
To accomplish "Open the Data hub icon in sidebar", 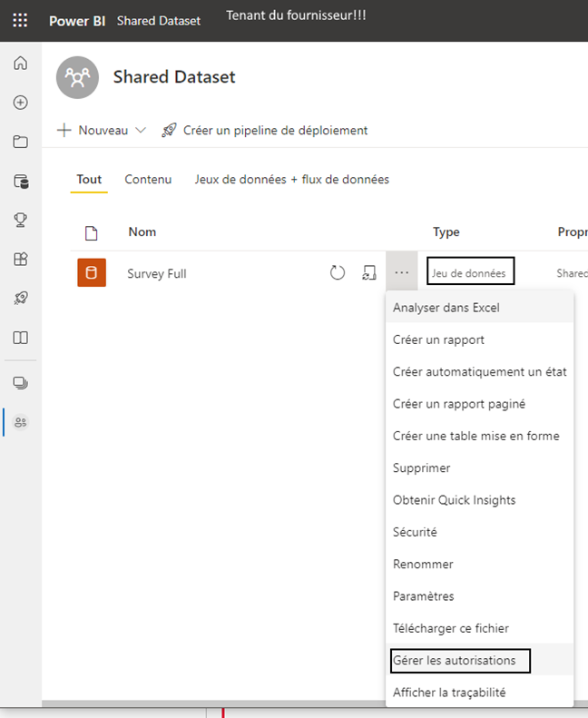I will point(21,182).
